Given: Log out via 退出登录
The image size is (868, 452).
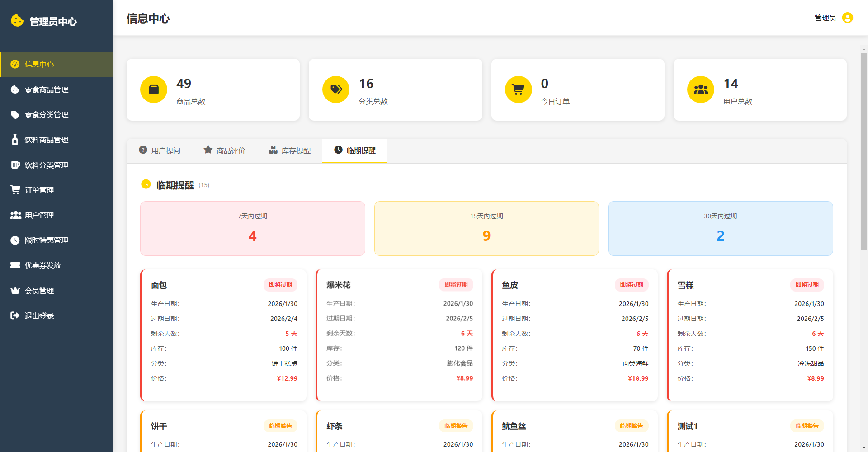Looking at the screenshot, I should [39, 316].
